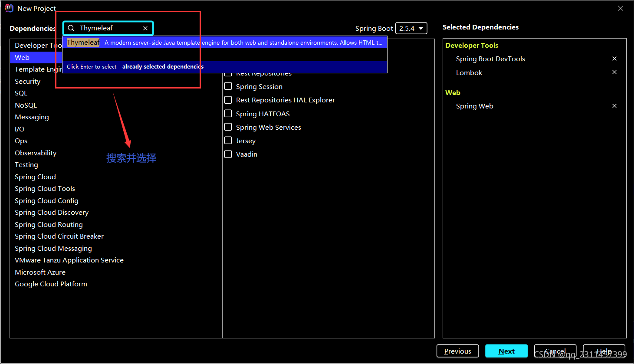Toggle the Vaadin checkbox
The width and height of the screenshot is (634, 364).
(x=228, y=154)
